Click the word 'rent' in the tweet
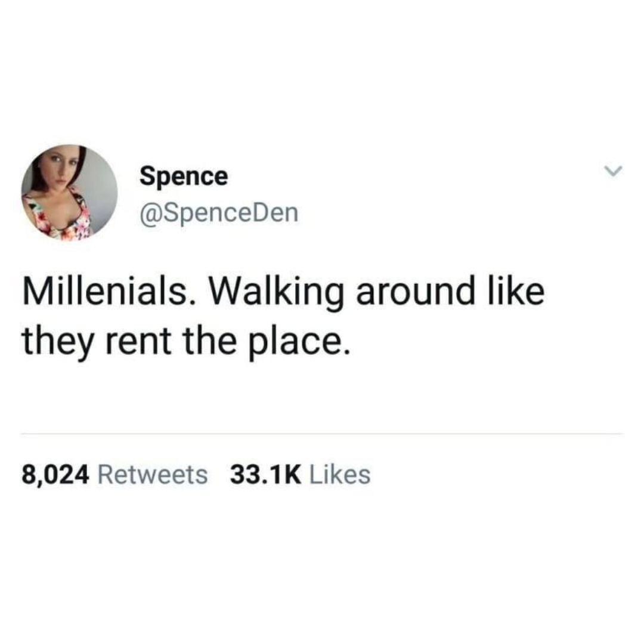 pyautogui.click(x=138, y=342)
